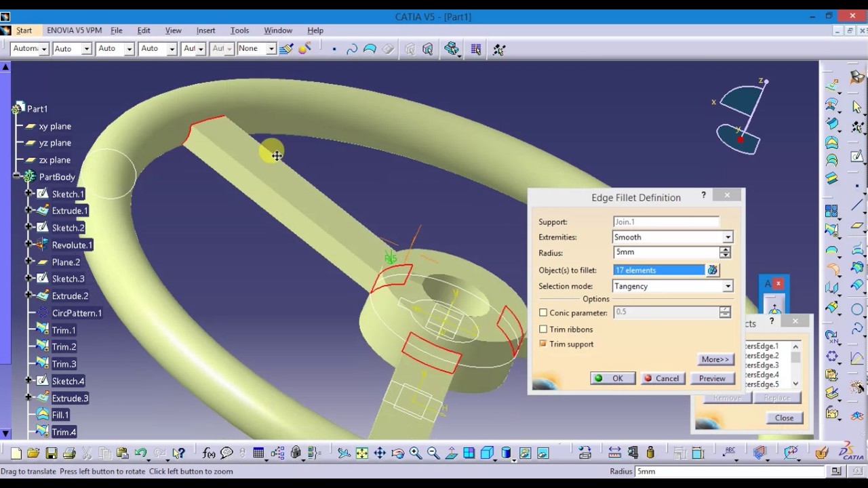Viewport: 868px width, 488px height.
Task: Click the More>> button
Action: click(x=715, y=359)
